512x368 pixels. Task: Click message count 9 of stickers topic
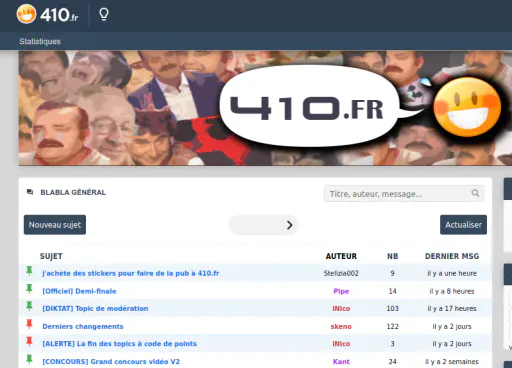click(x=392, y=273)
